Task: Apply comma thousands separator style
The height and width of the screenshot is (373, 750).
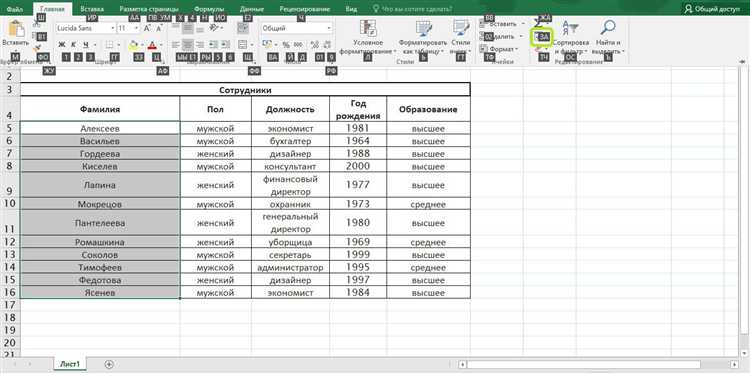Action: click(x=298, y=45)
